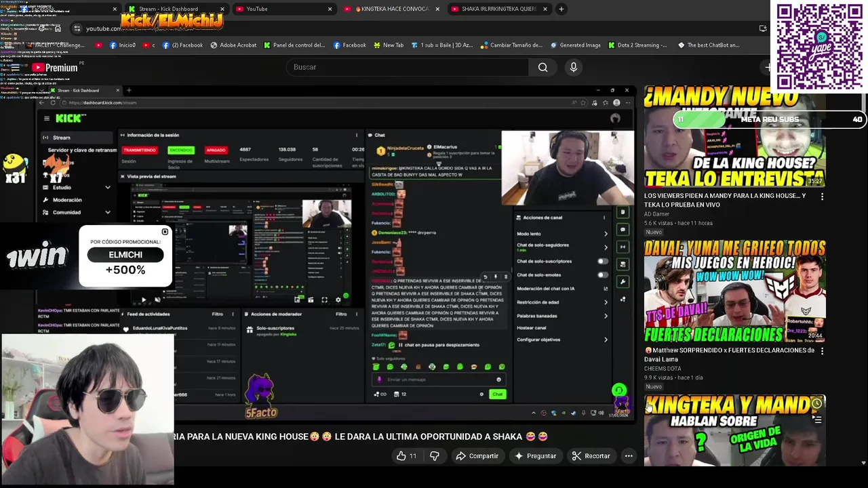Open options for Matthew SORPRENDIDO video
Image resolution: width=868 pixels, height=488 pixels.
click(x=822, y=351)
